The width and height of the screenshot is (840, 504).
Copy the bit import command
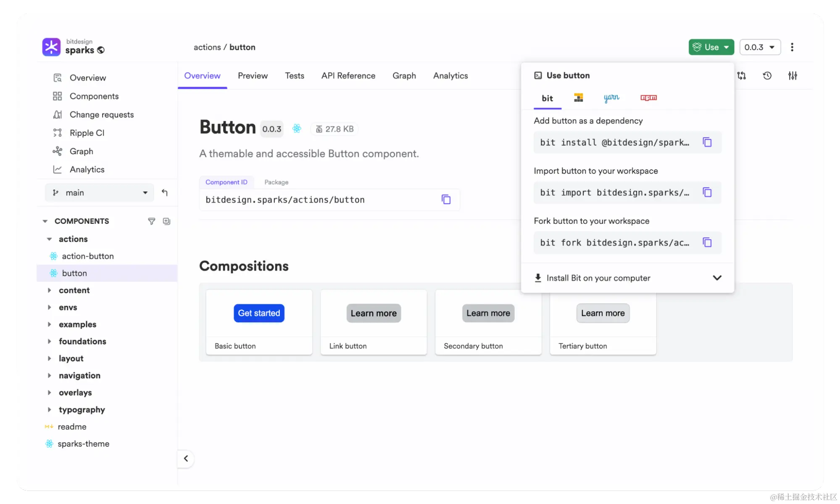click(x=707, y=192)
